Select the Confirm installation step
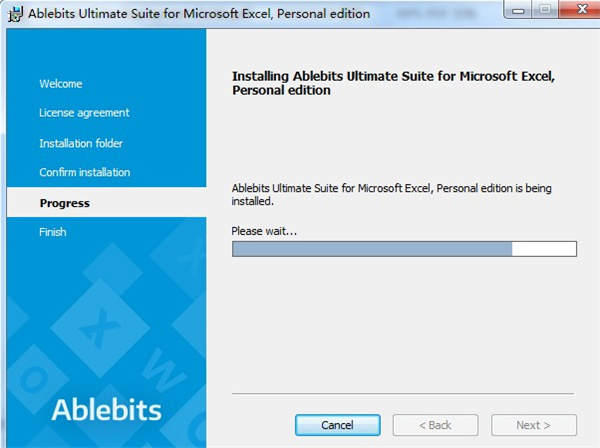This screenshot has width=600, height=448. (85, 172)
